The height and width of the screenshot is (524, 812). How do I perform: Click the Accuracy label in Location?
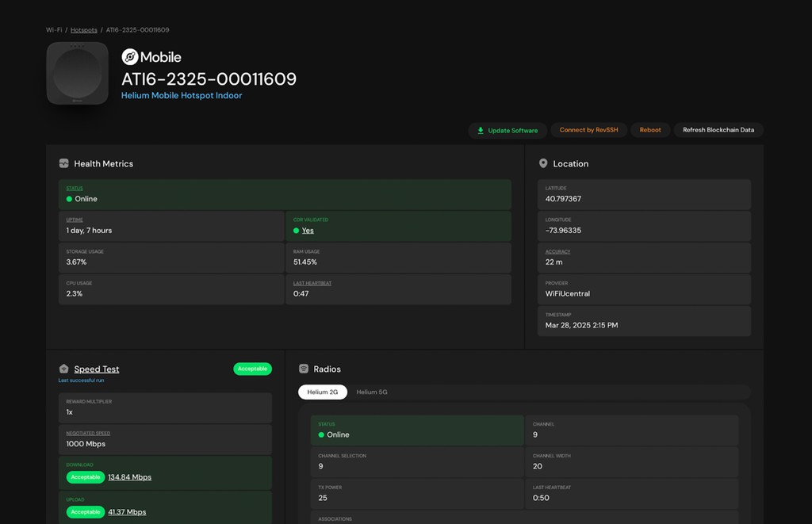(557, 251)
